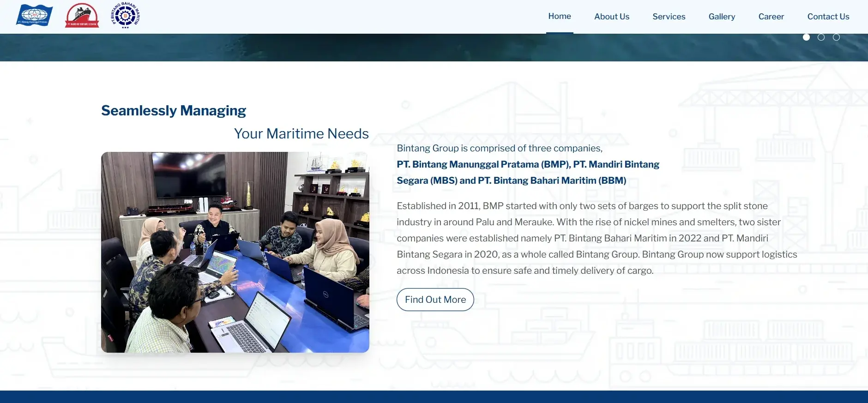Click the Find Out More button
Image resolution: width=868 pixels, height=403 pixels.
435,300
